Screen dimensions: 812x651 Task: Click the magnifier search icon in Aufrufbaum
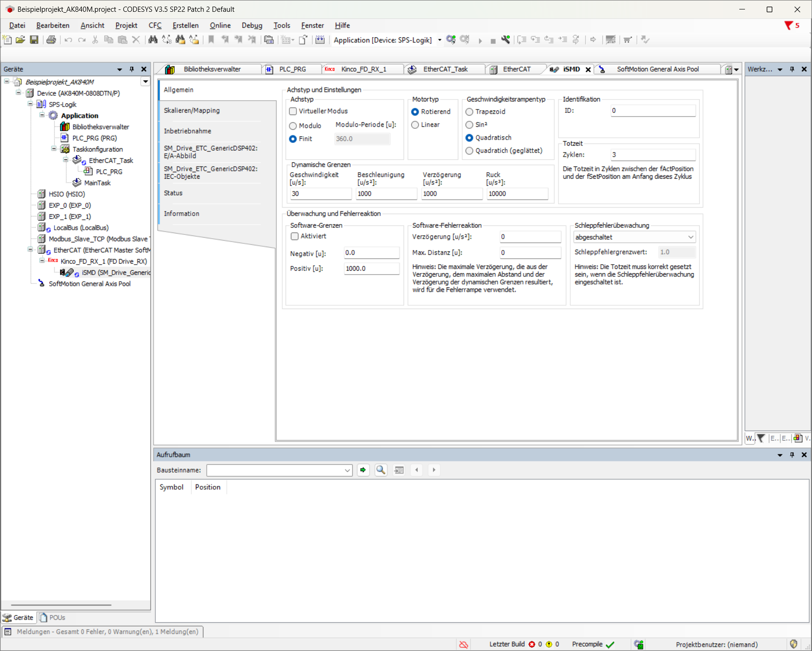pos(381,470)
